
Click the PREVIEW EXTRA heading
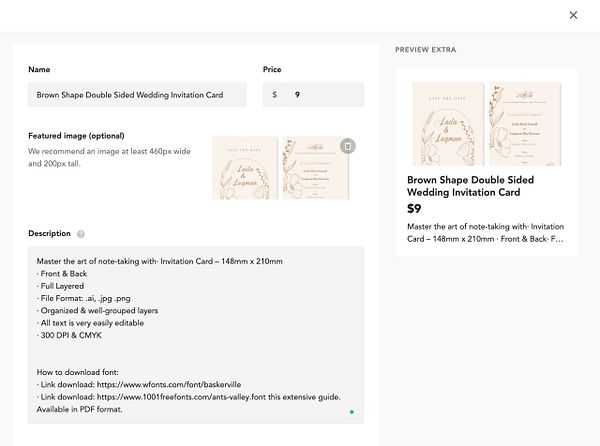(x=429, y=49)
